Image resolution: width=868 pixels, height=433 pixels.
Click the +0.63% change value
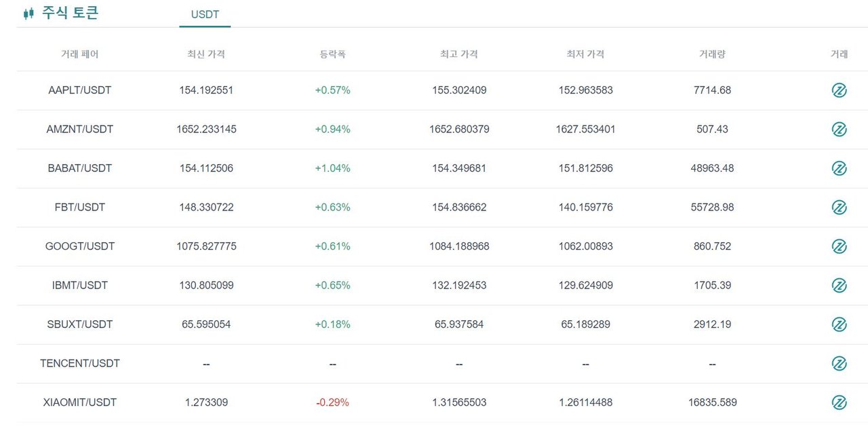point(332,207)
